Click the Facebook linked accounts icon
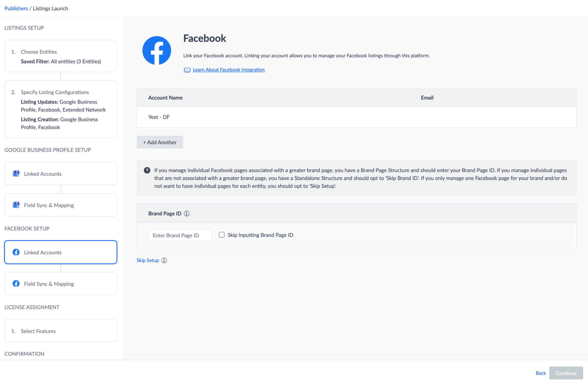 [16, 252]
